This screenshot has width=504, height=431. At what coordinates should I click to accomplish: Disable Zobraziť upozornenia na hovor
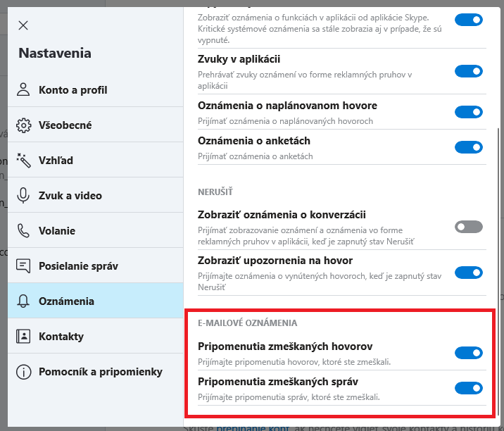(x=469, y=273)
